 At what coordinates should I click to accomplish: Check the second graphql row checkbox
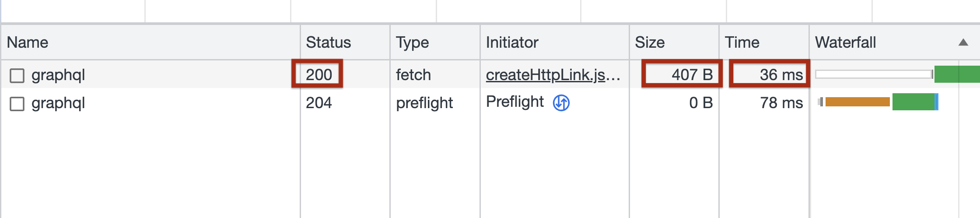17,104
